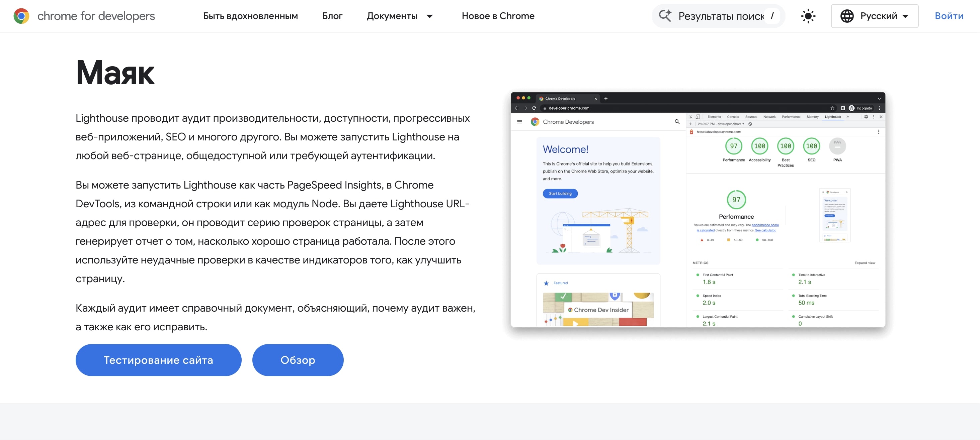Click the Lighthouse tab in DevTools screenshot
The height and width of the screenshot is (440, 980).
pos(832,117)
